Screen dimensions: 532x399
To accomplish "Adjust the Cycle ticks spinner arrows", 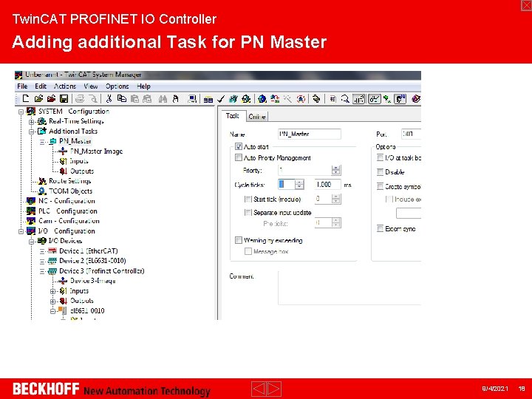I will coord(299,185).
